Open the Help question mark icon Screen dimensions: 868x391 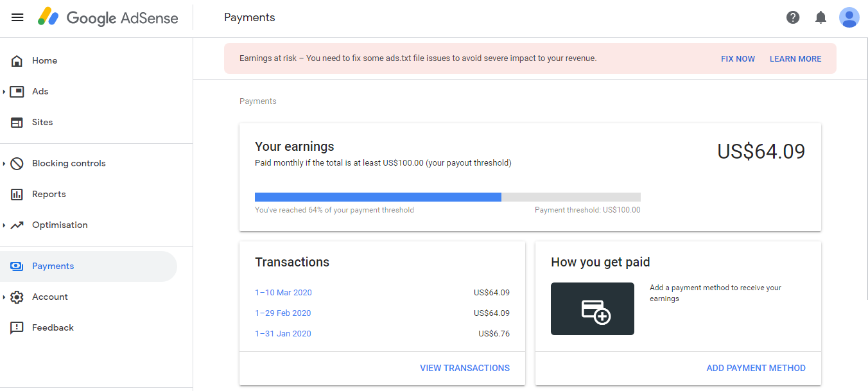[x=793, y=17]
